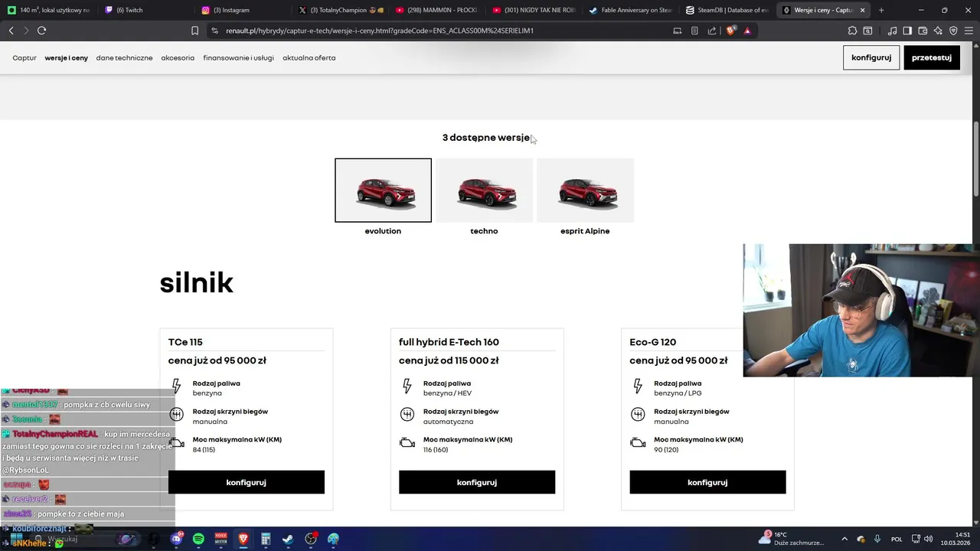
Task: Go back with the browser back arrow
Action: pyautogui.click(x=11, y=31)
